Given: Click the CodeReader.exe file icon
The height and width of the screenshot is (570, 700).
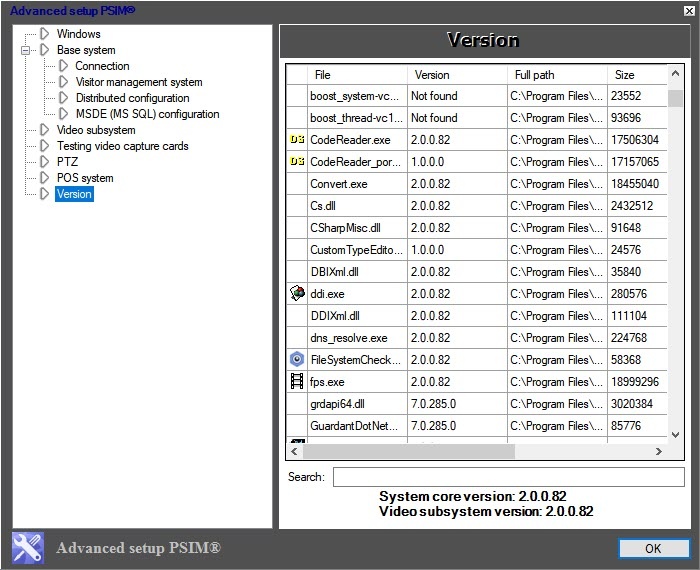Looking at the screenshot, I should [x=296, y=140].
